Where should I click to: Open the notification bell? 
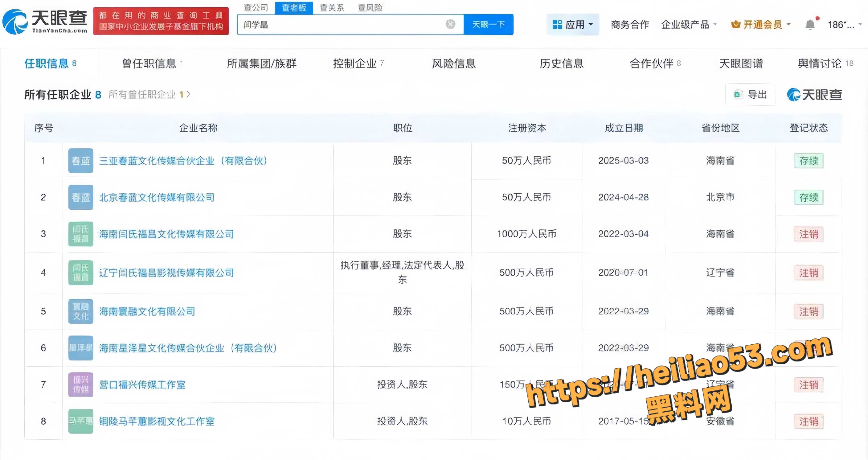coord(810,24)
